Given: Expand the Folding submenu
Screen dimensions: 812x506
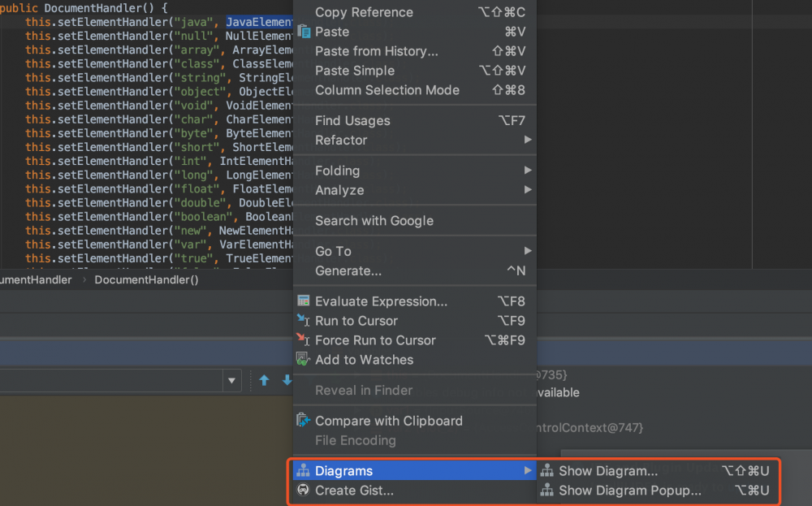Looking at the screenshot, I should [x=337, y=171].
